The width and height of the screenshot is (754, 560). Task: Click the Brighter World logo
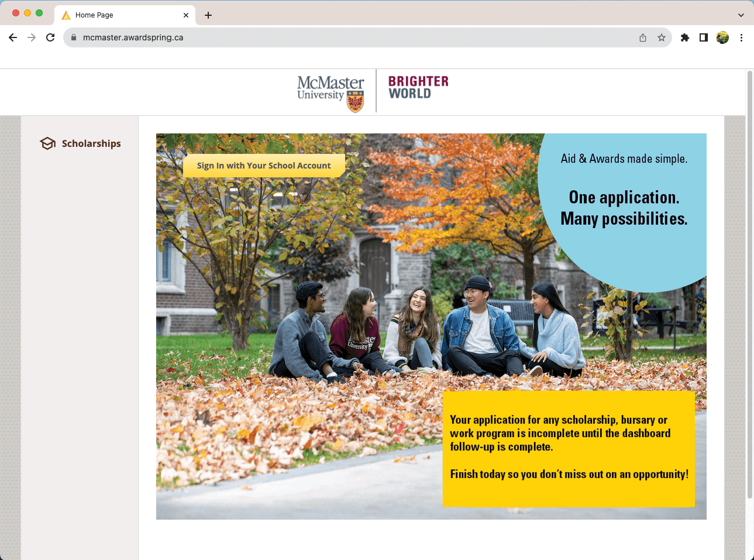(x=418, y=88)
